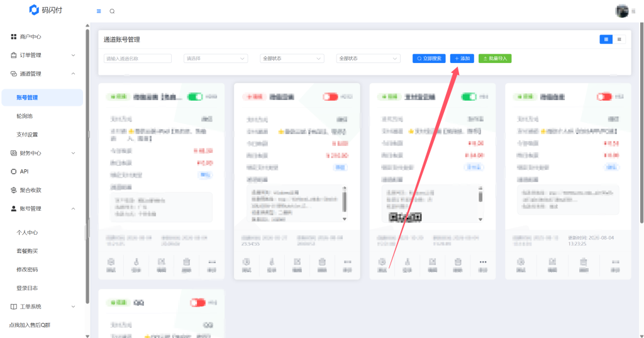The image size is (644, 338).
Task: Click scroll-down arrow in 支付宝 card config box
Action: tap(480, 220)
